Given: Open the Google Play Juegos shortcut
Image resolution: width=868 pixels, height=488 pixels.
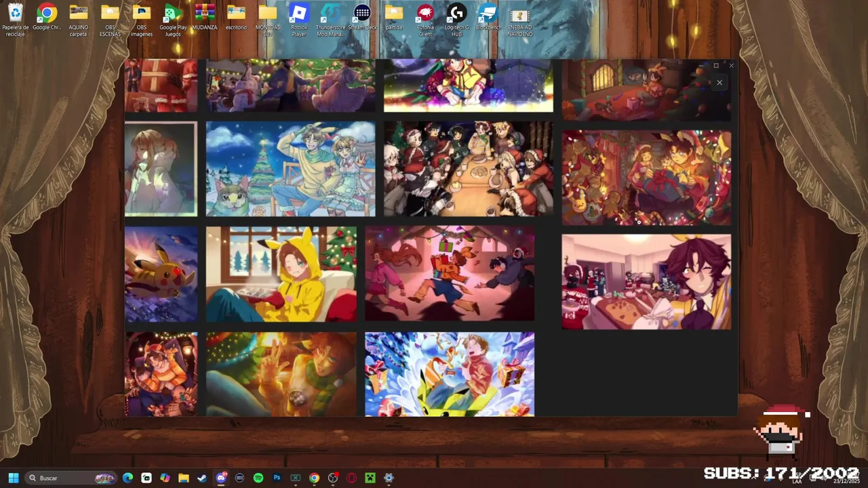Looking at the screenshot, I should (173, 20).
